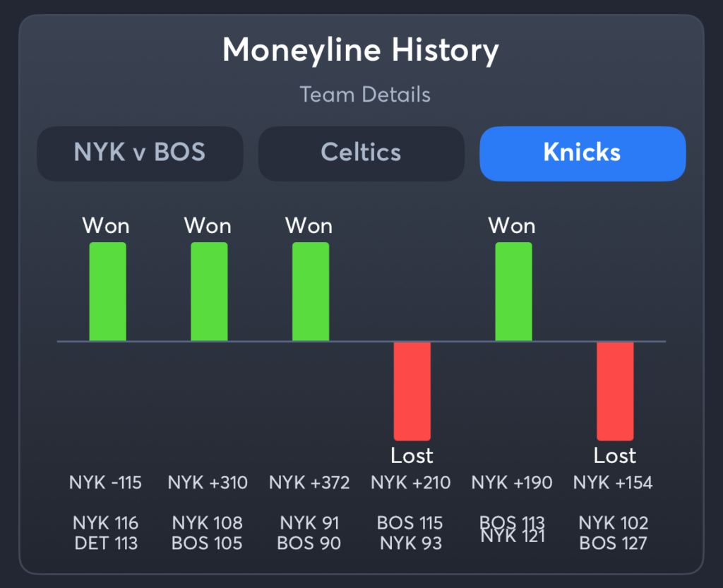Click the Lost label above NYK +210
This screenshot has width=723, height=588.
point(412,456)
